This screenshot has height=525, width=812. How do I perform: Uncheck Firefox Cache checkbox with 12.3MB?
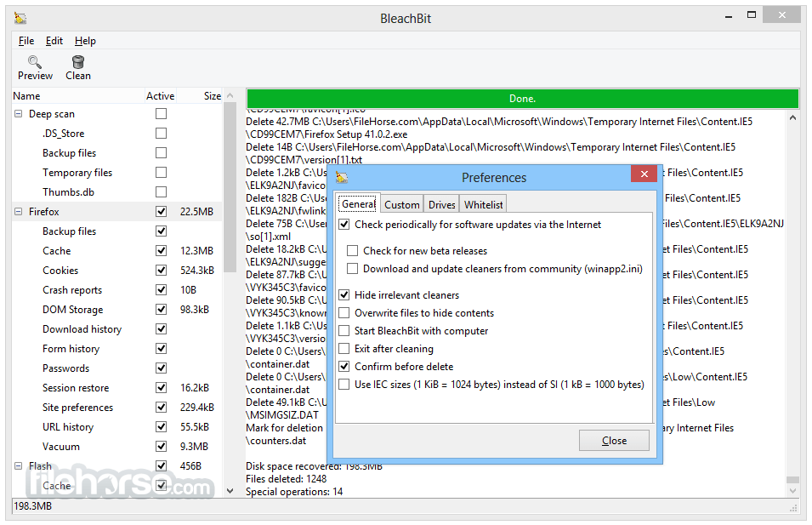click(x=161, y=251)
